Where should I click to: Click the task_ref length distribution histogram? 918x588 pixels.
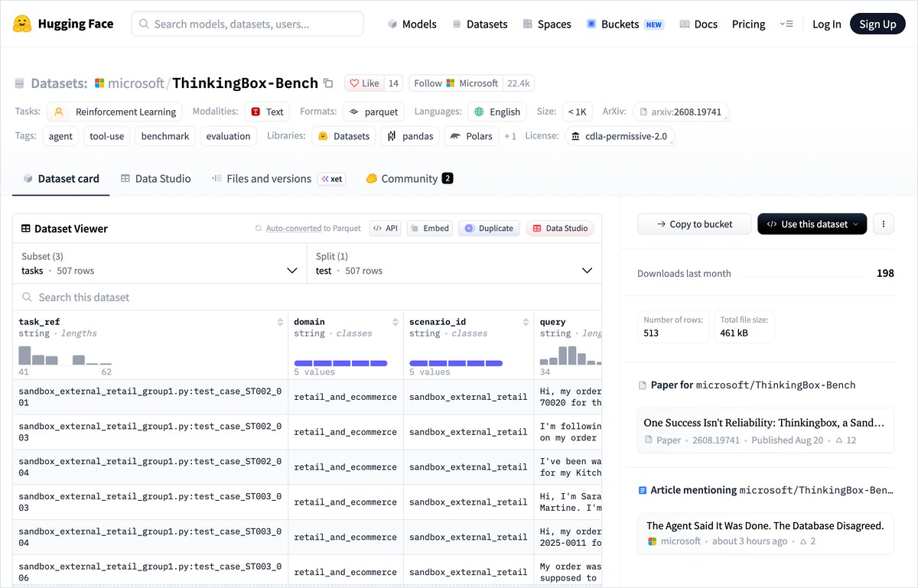click(x=65, y=356)
